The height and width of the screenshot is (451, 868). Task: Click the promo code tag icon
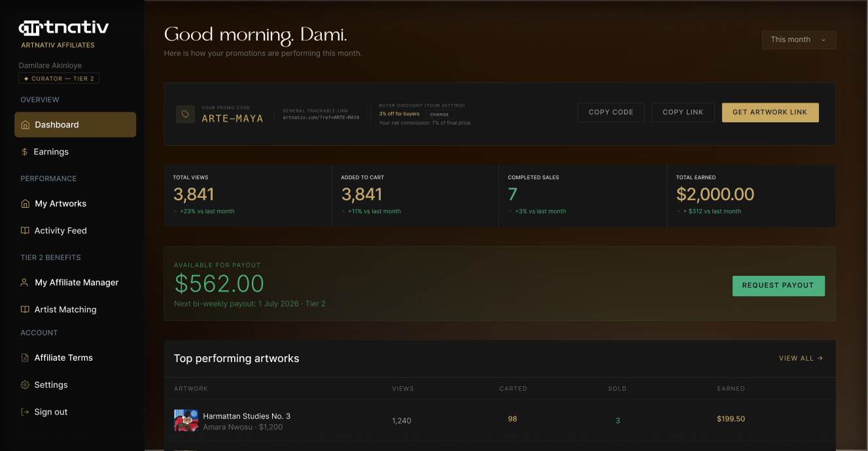185,114
